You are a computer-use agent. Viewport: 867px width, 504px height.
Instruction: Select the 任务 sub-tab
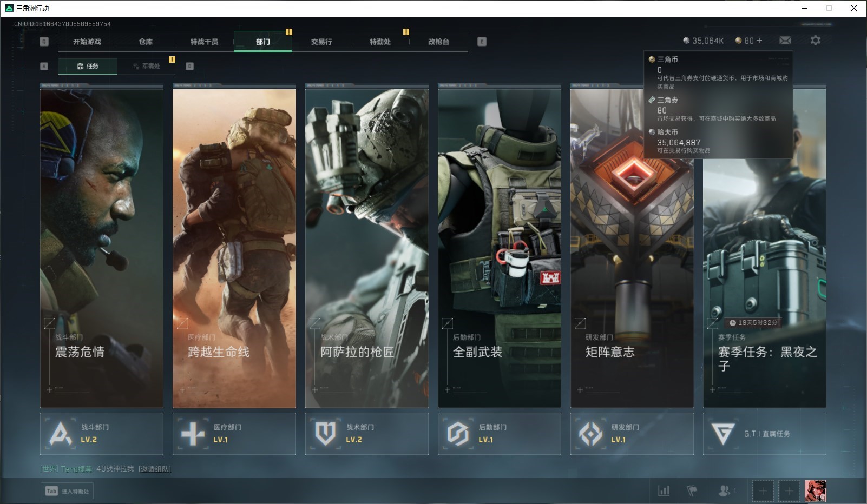coord(88,66)
